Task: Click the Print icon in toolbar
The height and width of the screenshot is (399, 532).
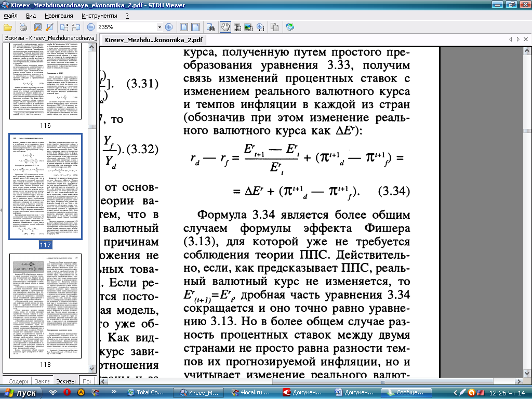Action: tap(23, 27)
